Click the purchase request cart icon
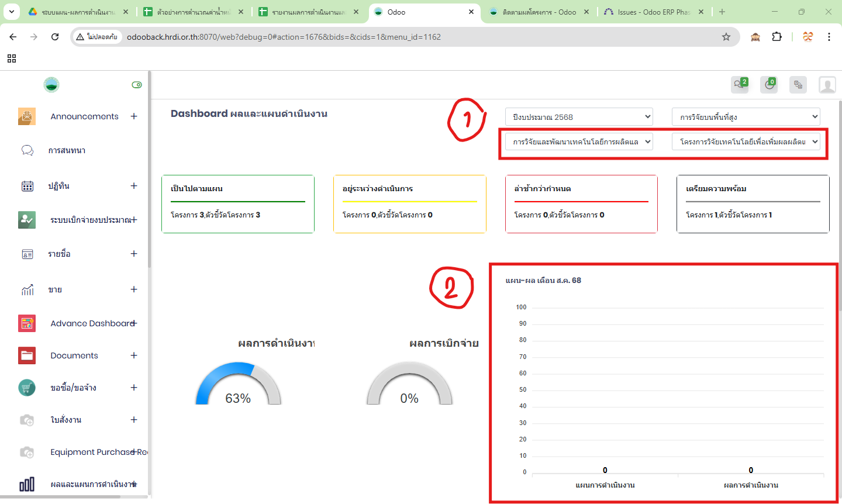This screenshot has width=842, height=504. click(x=27, y=388)
